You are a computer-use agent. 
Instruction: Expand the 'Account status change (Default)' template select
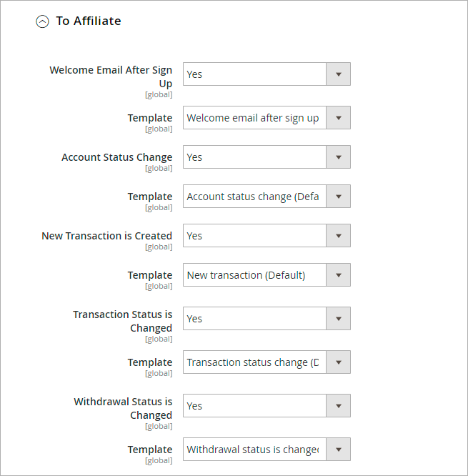266,197
